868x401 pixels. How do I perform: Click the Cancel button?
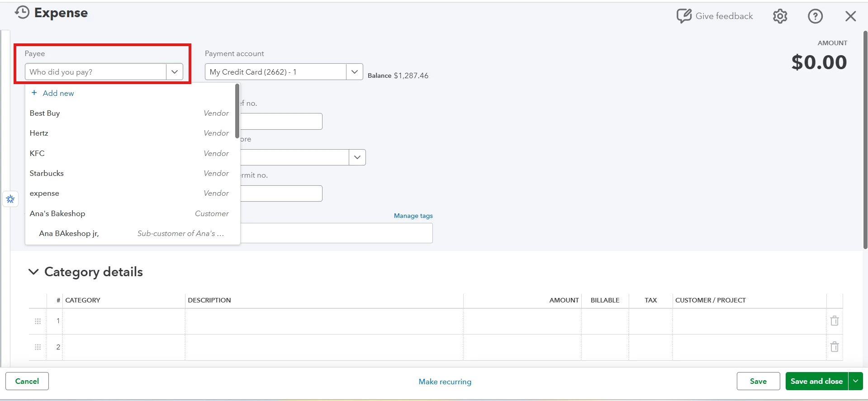point(27,381)
